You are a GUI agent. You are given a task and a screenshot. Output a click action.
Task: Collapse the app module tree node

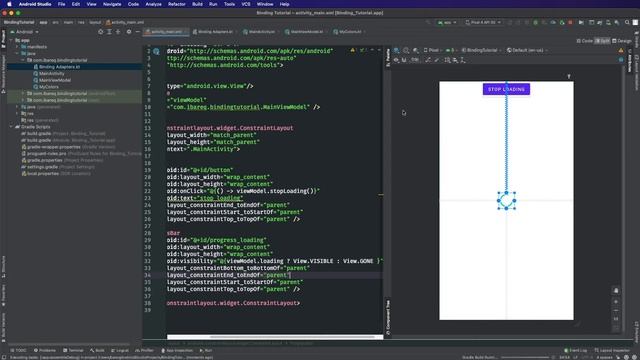click(11, 40)
